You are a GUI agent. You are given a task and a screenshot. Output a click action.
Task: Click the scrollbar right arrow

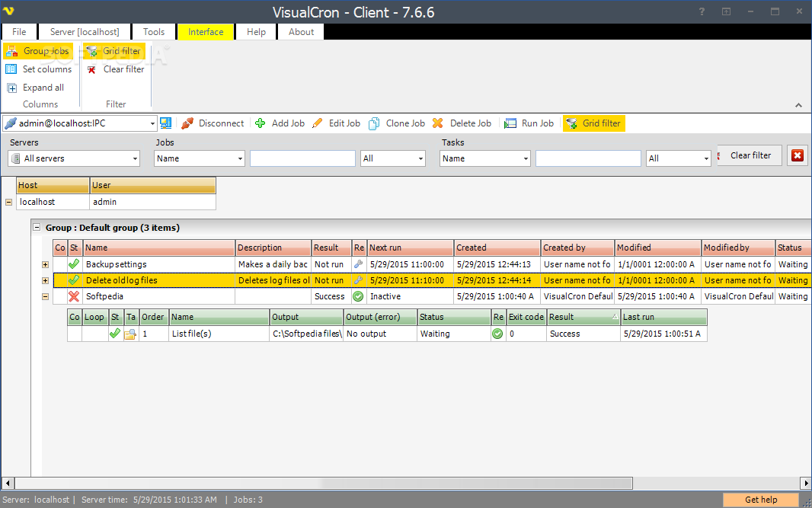pos(806,483)
